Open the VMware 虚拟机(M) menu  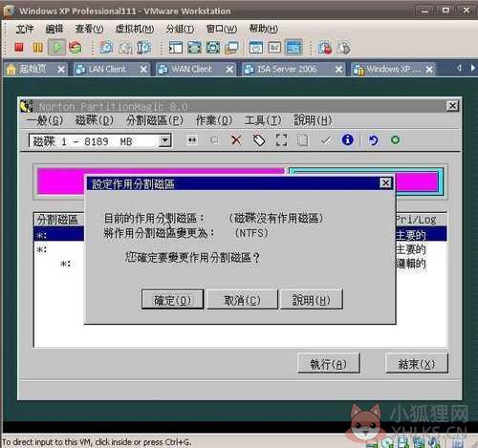pos(135,29)
